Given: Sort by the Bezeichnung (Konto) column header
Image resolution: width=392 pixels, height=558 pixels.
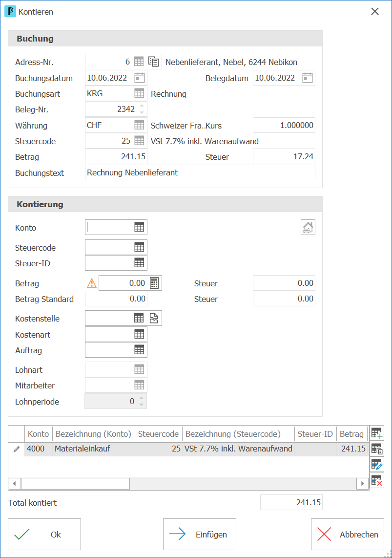Looking at the screenshot, I should 93,434.
